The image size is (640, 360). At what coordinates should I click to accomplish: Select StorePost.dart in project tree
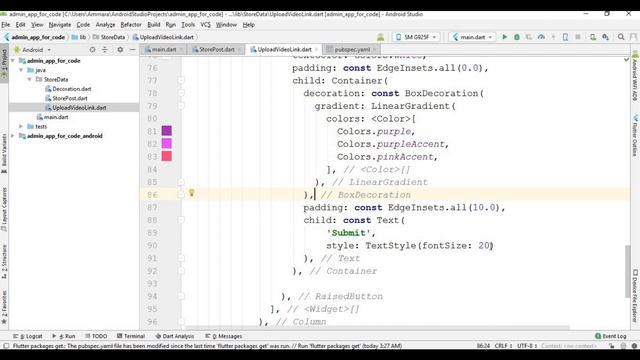66,98
